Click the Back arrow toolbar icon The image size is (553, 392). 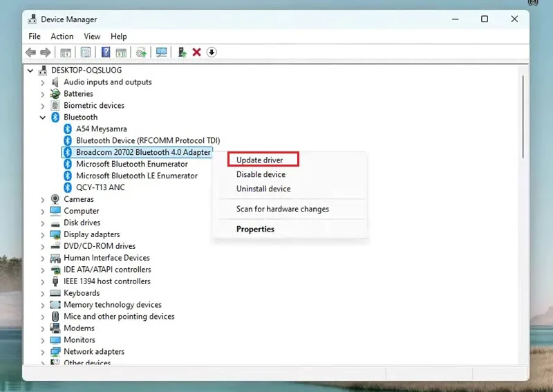[x=30, y=53]
